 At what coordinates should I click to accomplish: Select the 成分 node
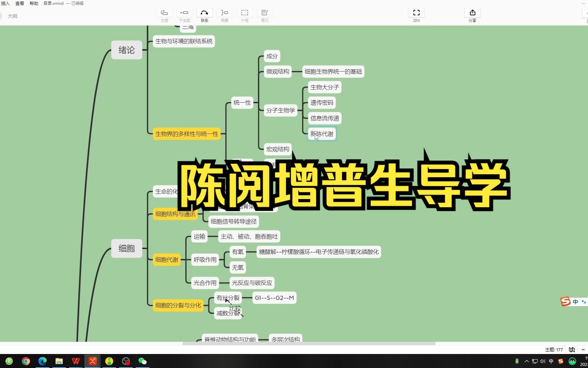(x=272, y=56)
